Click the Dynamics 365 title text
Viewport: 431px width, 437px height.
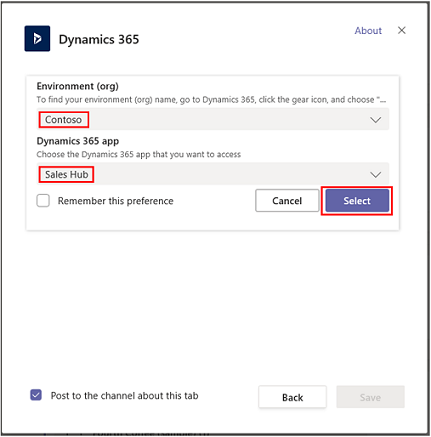point(99,39)
